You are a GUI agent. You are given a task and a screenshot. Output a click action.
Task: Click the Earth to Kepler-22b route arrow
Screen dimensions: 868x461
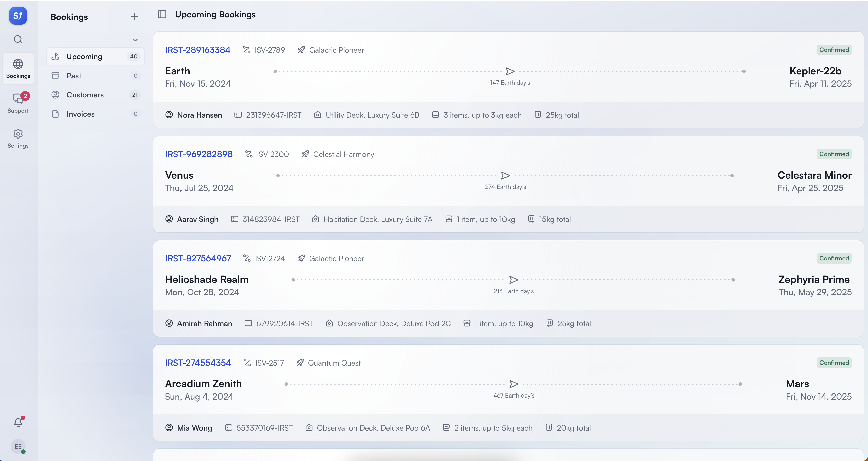[x=510, y=71]
